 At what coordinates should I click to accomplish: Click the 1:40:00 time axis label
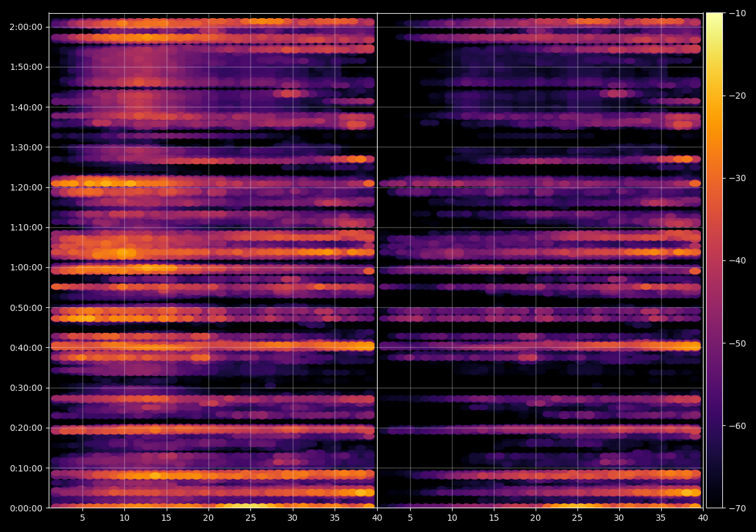click(x=26, y=107)
